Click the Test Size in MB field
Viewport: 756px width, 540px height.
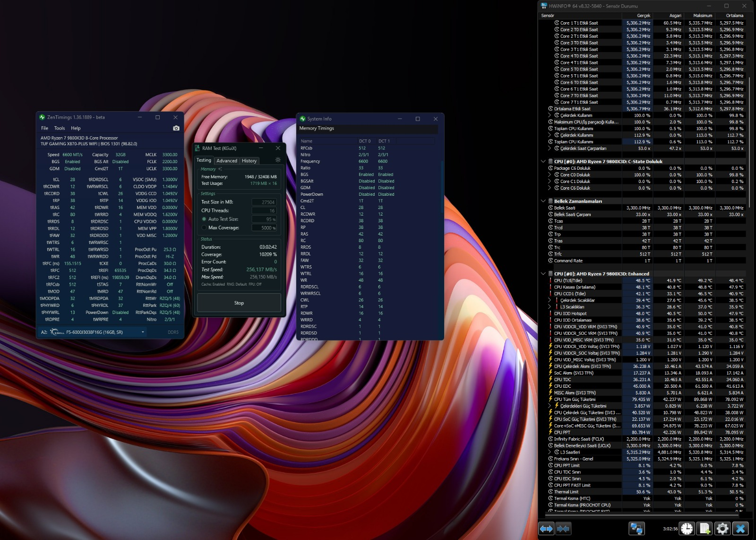pyautogui.click(x=264, y=202)
